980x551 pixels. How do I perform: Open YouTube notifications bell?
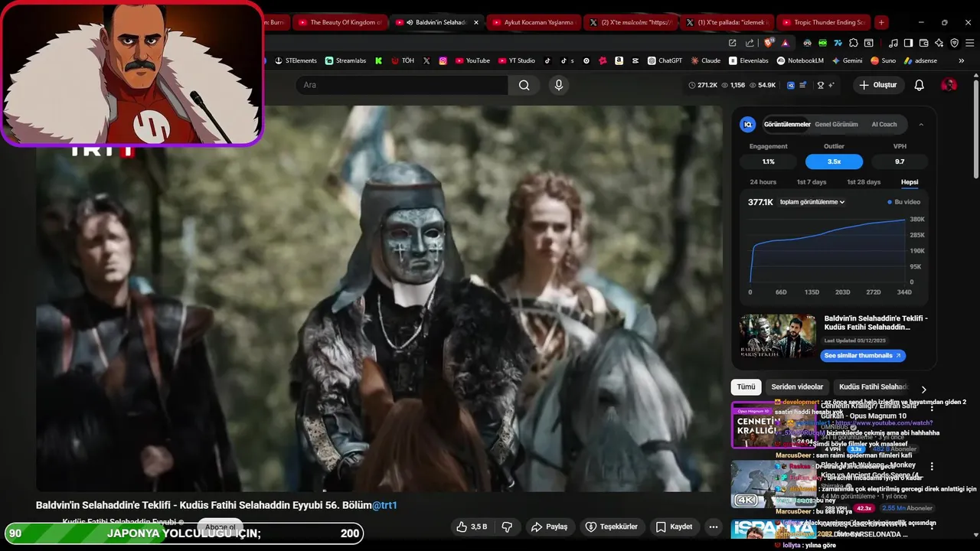(919, 85)
